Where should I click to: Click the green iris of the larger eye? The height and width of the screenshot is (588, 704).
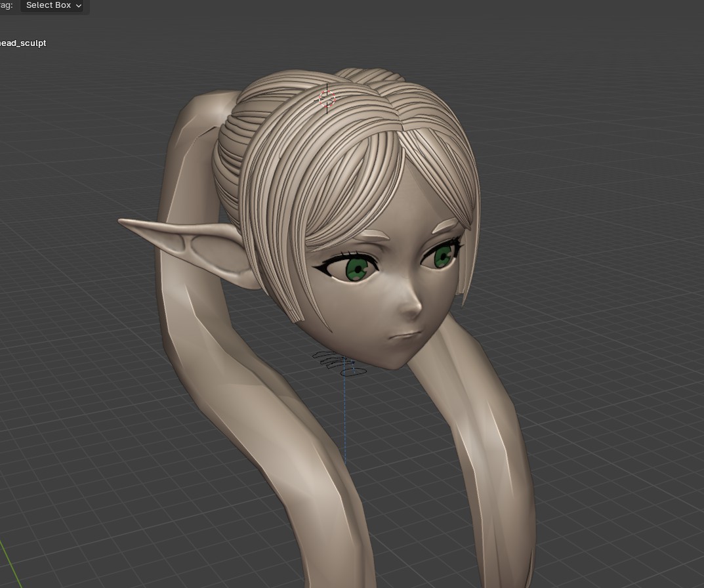pyautogui.click(x=357, y=268)
